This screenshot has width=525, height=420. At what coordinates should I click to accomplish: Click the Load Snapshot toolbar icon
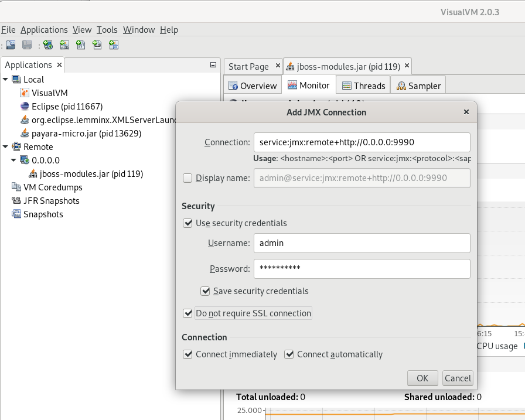[11, 45]
